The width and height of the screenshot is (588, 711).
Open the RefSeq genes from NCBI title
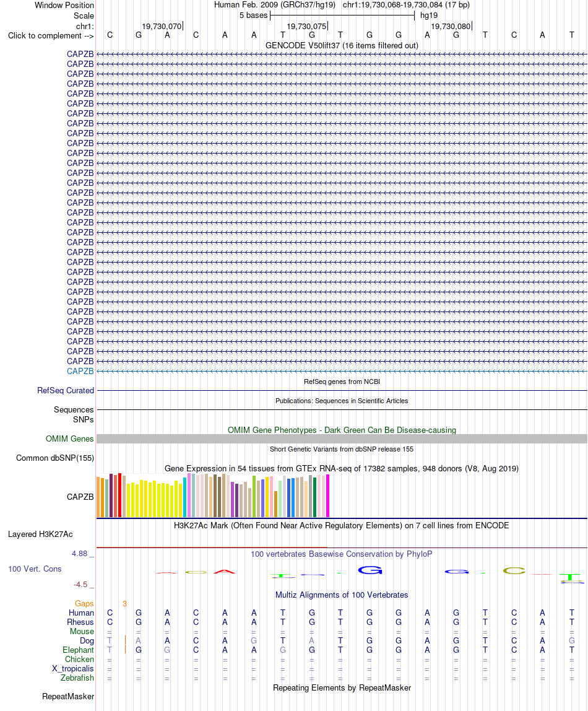click(x=342, y=382)
